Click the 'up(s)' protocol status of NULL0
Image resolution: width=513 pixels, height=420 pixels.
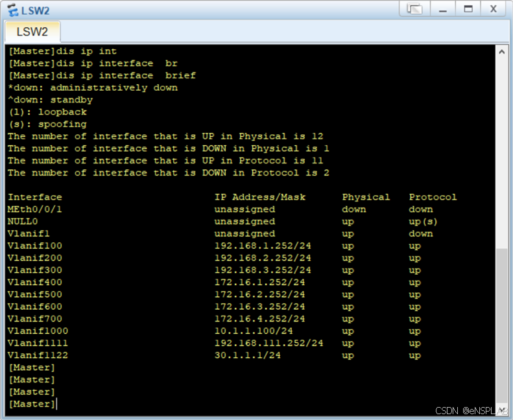[x=423, y=222]
